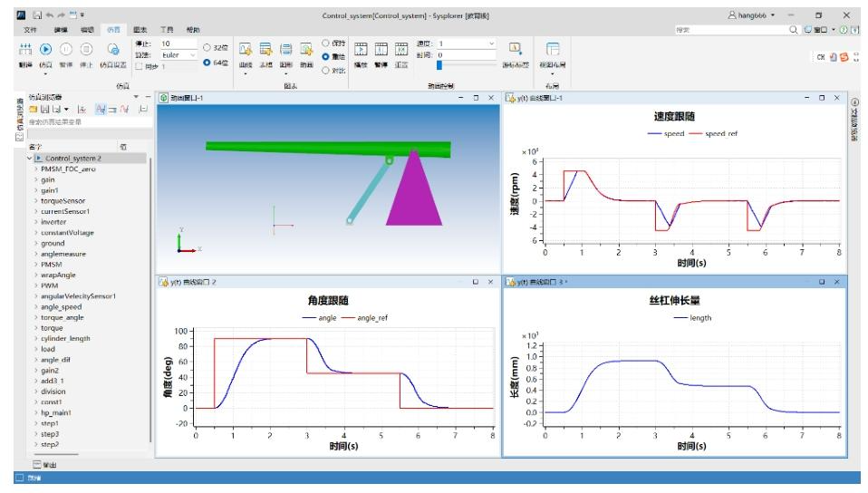
Task: Click the user account icon beside hang666
Action: click(732, 15)
